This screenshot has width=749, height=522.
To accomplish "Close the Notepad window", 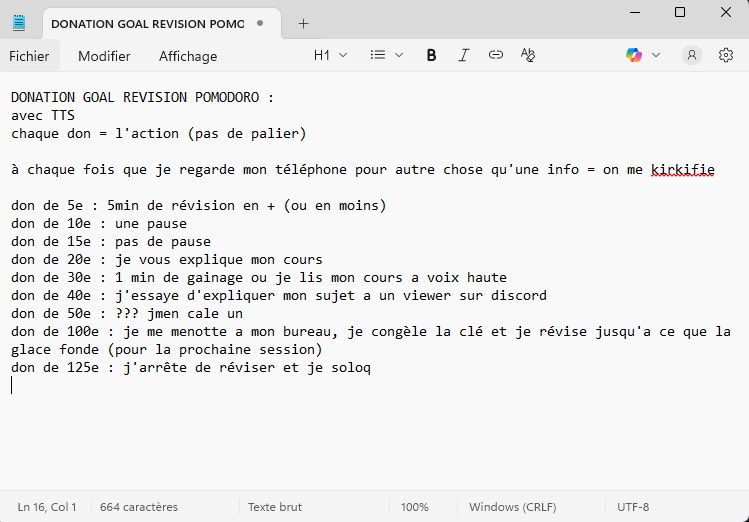I will (x=726, y=12).
